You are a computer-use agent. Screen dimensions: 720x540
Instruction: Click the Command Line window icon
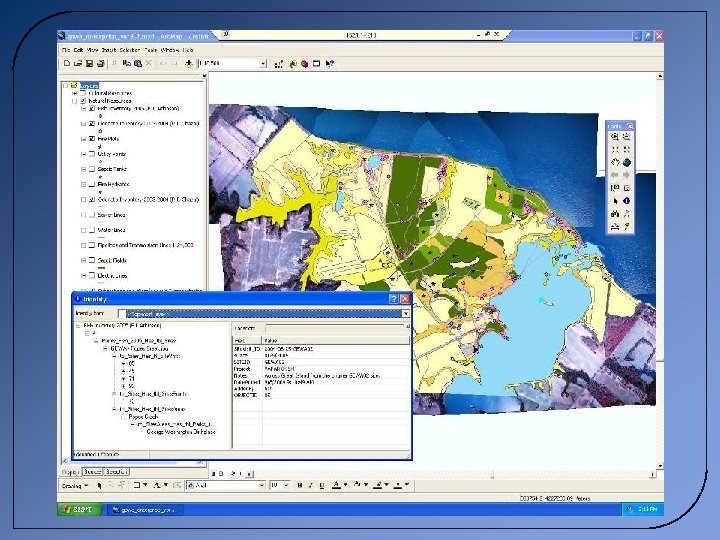click(x=316, y=64)
